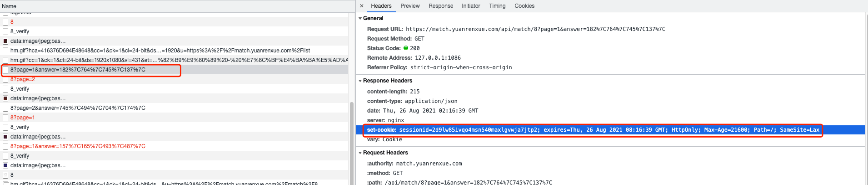Select request 8?page=1&answer=182%7C764%7C745%7C137%7C
Screen dimensions: 868x185
174,70
